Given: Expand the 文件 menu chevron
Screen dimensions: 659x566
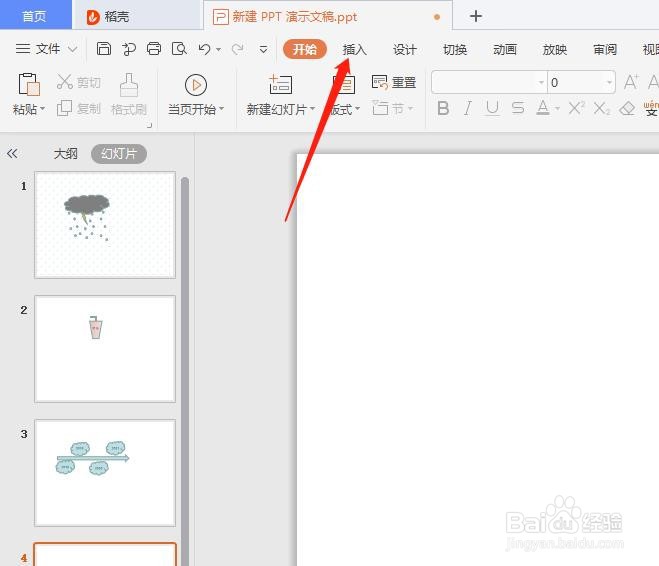Looking at the screenshot, I should 72,50.
